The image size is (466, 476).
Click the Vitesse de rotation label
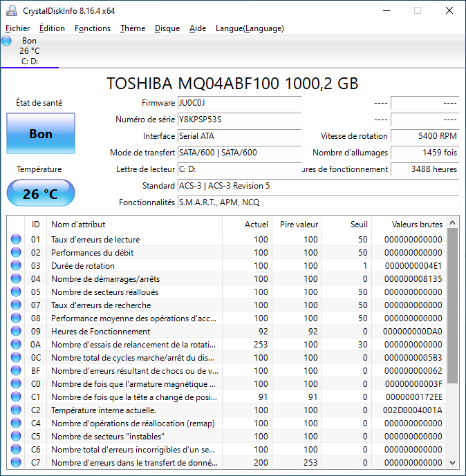[x=354, y=136]
